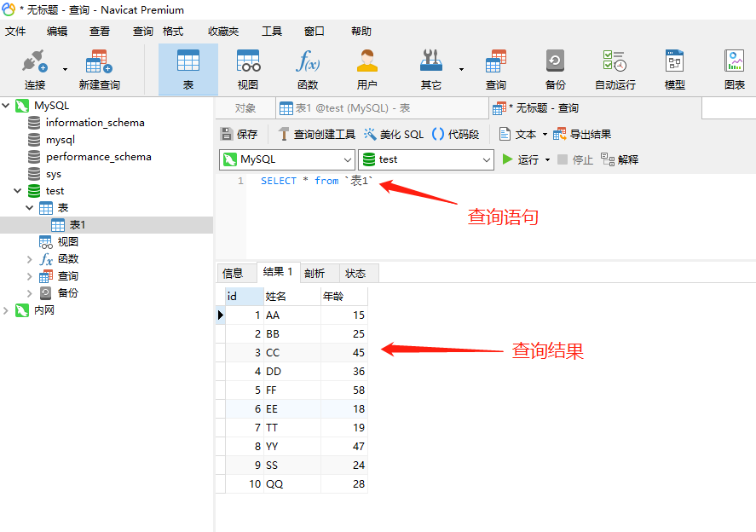Click the Save (保存) button
Viewport: 756px width, 532px height.
coord(239,134)
